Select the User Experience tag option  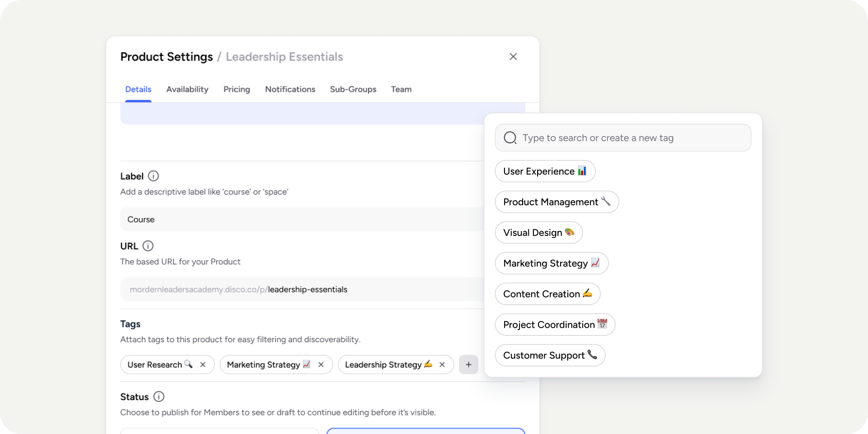(x=545, y=171)
